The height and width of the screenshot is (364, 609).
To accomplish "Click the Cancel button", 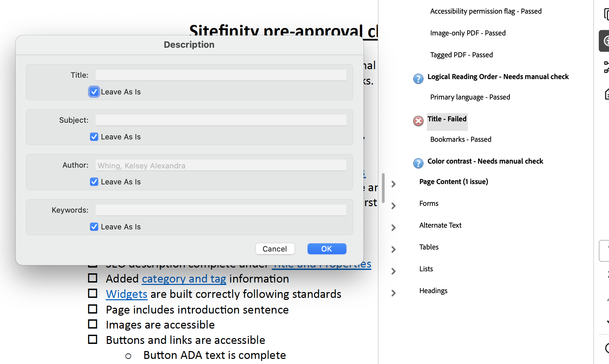I will pyautogui.click(x=275, y=249).
